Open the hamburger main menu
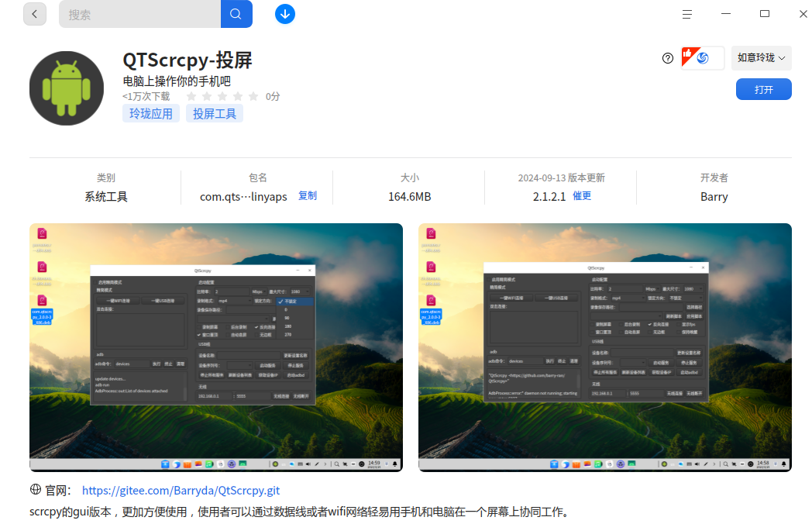The width and height of the screenshot is (812, 524). (687, 15)
